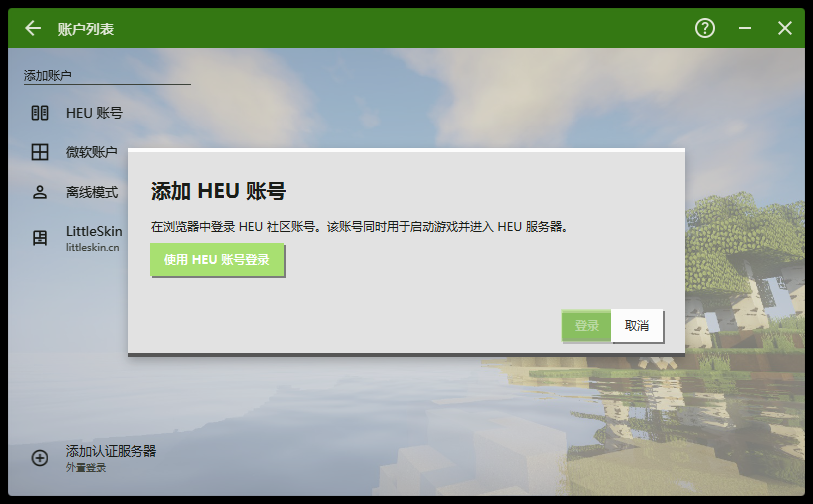Click the plus circle icon
Screen dimensions: 813x504
point(40,458)
